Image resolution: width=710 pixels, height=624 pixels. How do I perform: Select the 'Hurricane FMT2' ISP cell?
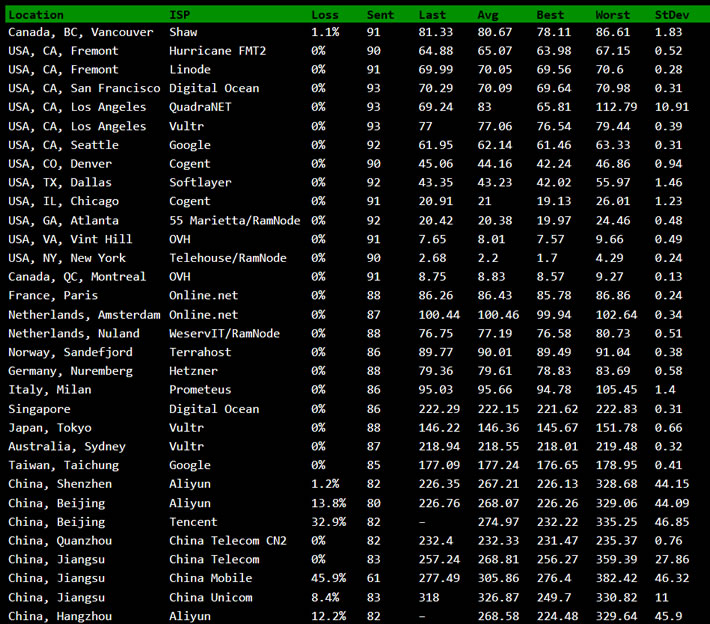pyautogui.click(x=217, y=51)
